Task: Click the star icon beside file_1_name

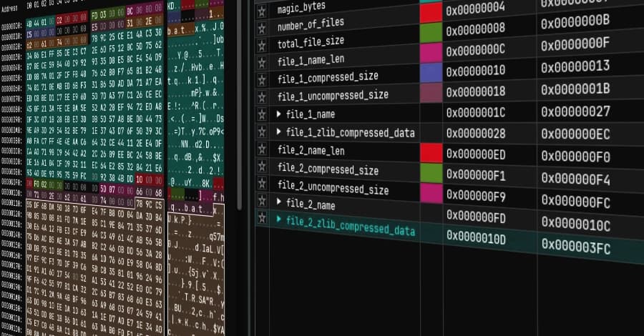Action: (x=262, y=114)
